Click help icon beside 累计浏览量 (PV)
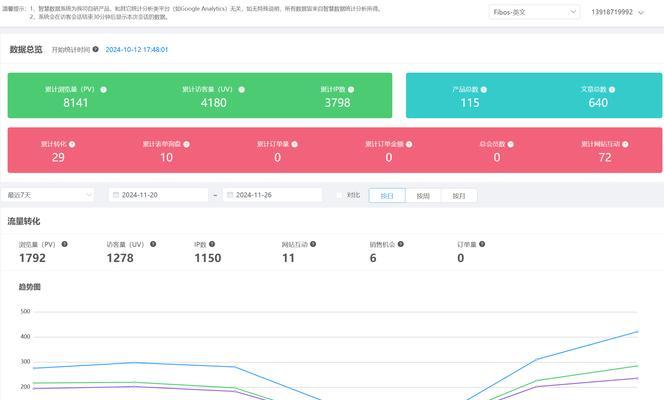Screen dimensions: 664x400 point(104,89)
